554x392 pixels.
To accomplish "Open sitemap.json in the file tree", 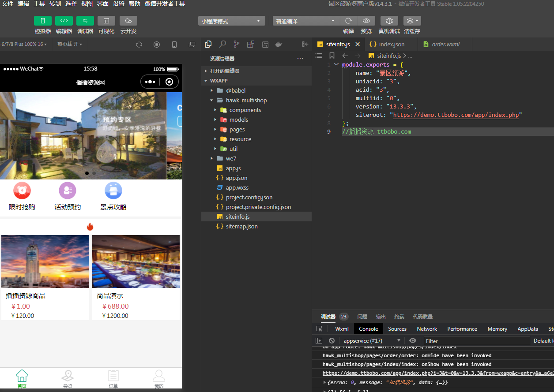I will pyautogui.click(x=256, y=226).
